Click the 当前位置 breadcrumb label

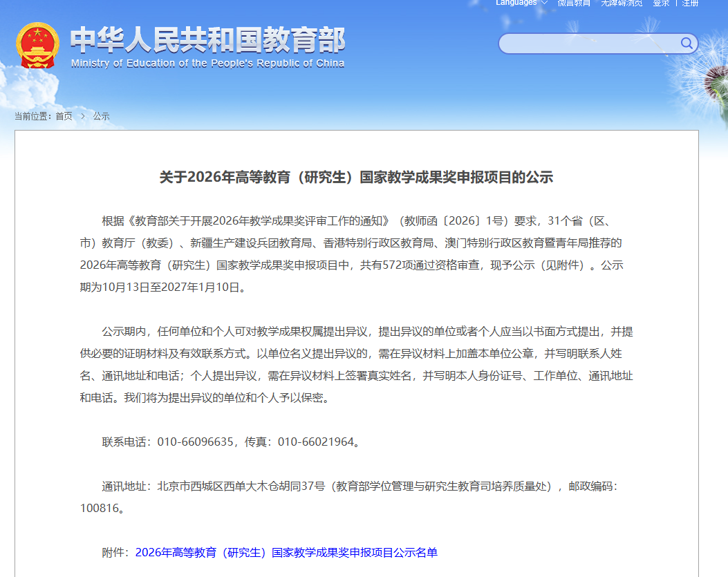(x=32, y=116)
